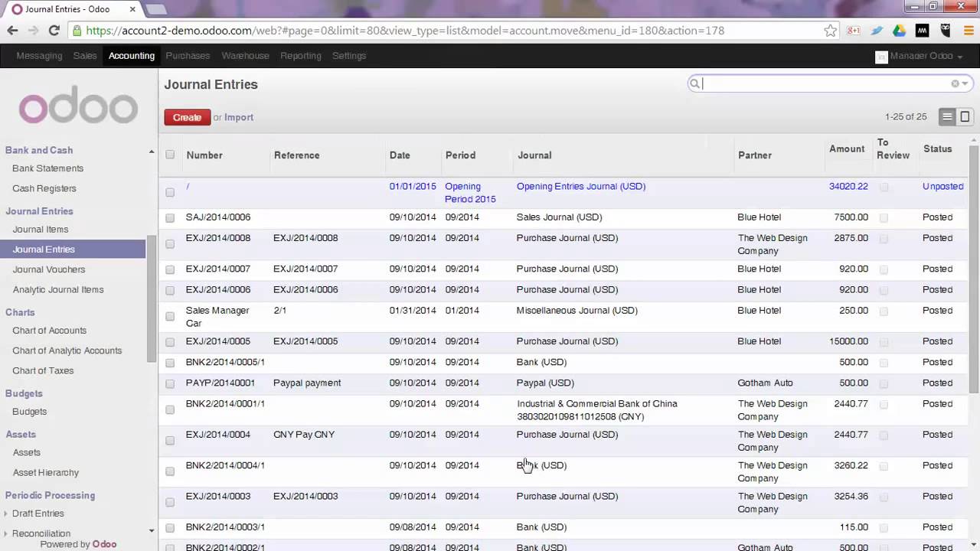Click the main page vertical scrollbar

click(x=974, y=268)
